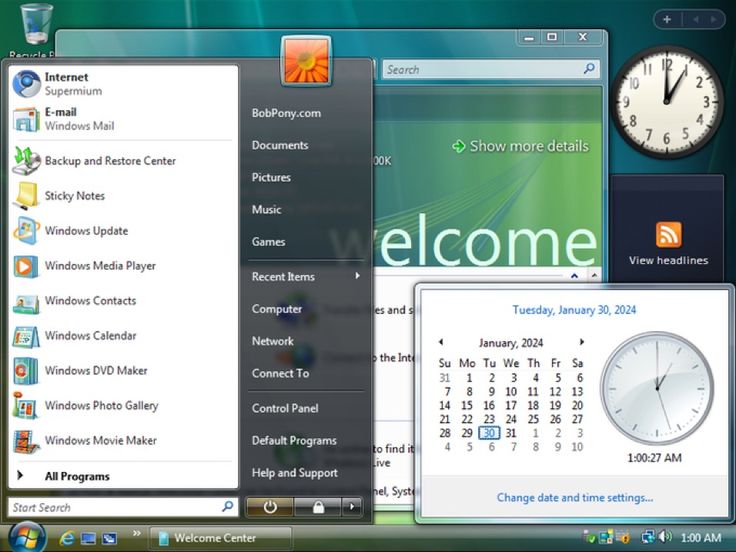This screenshot has height=552, width=736.
Task: Click Tuesday, January 30, 2024 date header
Action: (574, 310)
